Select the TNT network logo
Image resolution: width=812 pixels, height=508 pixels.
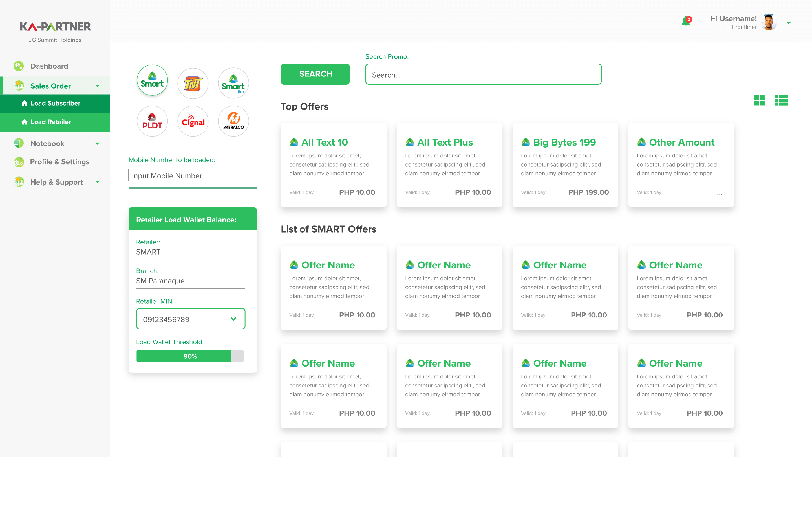pyautogui.click(x=193, y=83)
